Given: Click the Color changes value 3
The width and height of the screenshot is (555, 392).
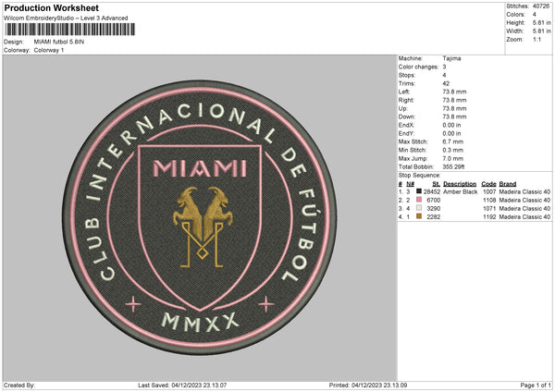Looking at the screenshot, I should coord(444,67).
